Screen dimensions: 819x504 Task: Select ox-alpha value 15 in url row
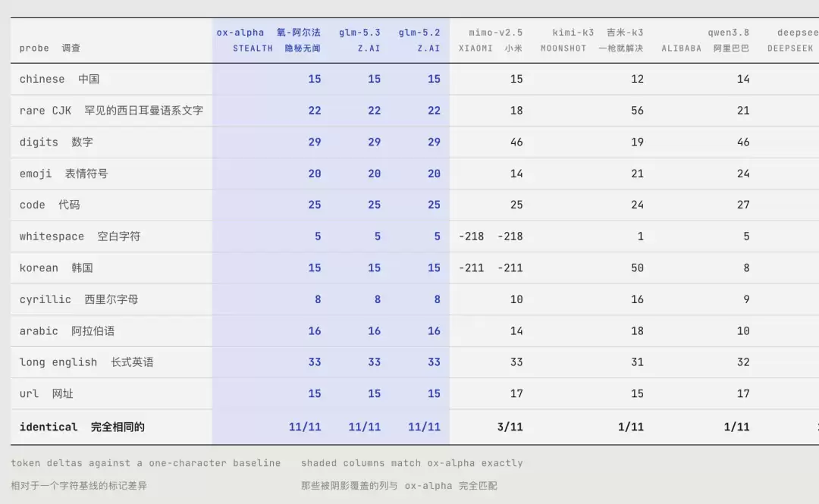click(x=315, y=393)
